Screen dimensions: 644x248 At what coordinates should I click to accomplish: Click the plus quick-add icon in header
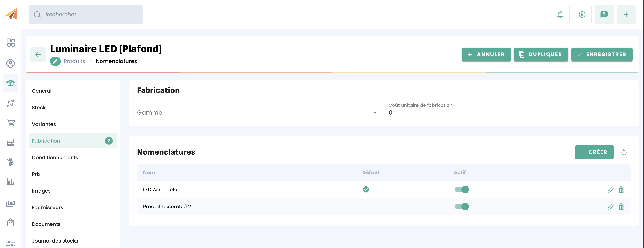point(626,14)
